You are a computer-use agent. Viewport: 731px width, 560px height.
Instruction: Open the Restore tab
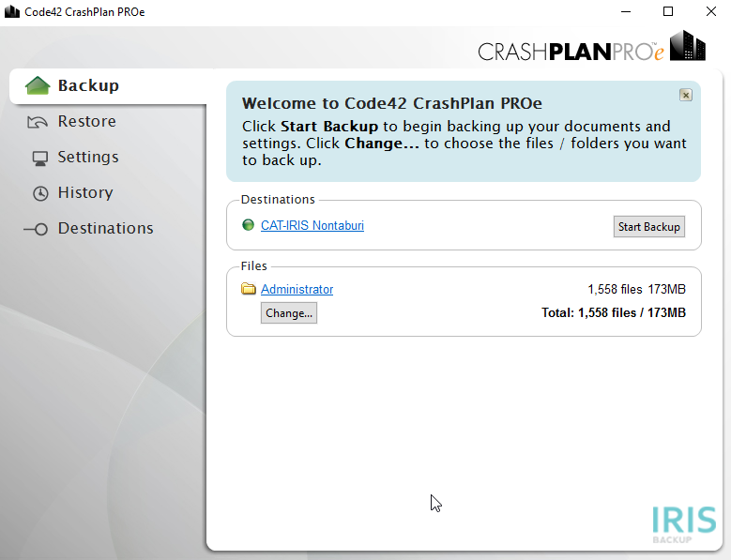click(x=86, y=121)
